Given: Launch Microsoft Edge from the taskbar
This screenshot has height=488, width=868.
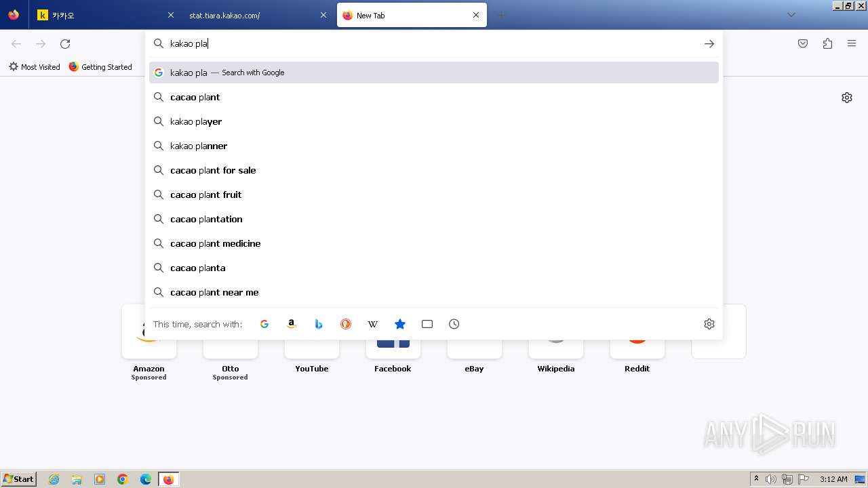Looking at the screenshot, I should click(x=146, y=479).
